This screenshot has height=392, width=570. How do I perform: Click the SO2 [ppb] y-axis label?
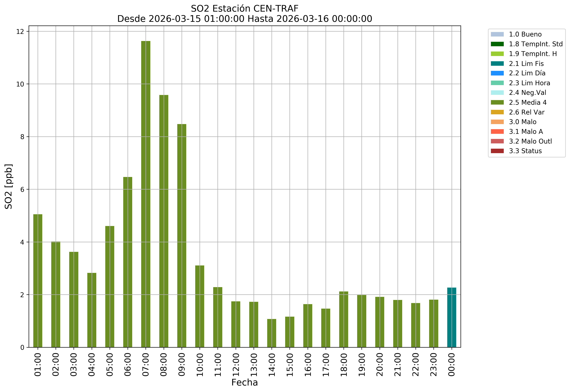click(x=9, y=187)
